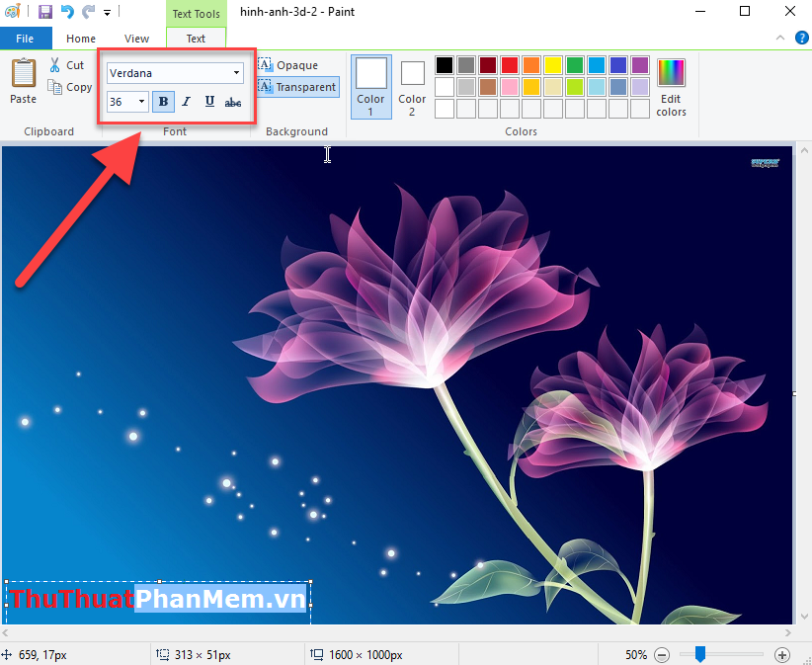Select the red color swatch

(510, 64)
